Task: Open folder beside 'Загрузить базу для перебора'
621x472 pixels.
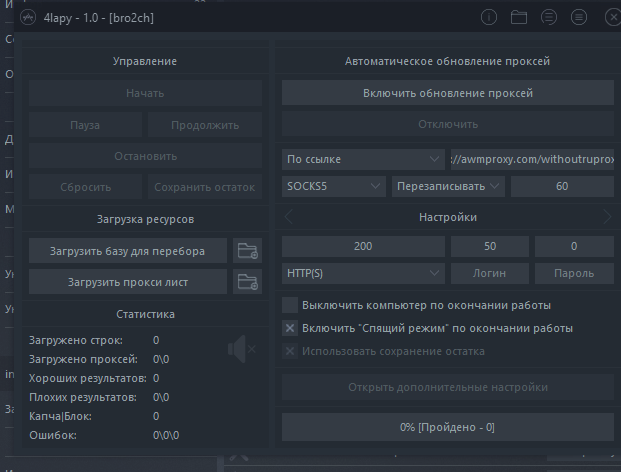Action: tap(248, 251)
